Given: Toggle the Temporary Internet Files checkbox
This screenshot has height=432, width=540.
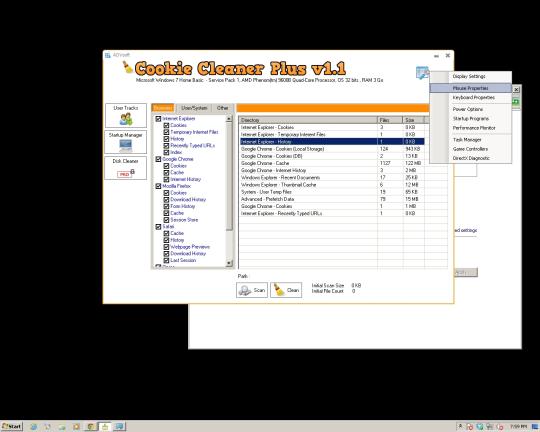Looking at the screenshot, I should pos(166,132).
